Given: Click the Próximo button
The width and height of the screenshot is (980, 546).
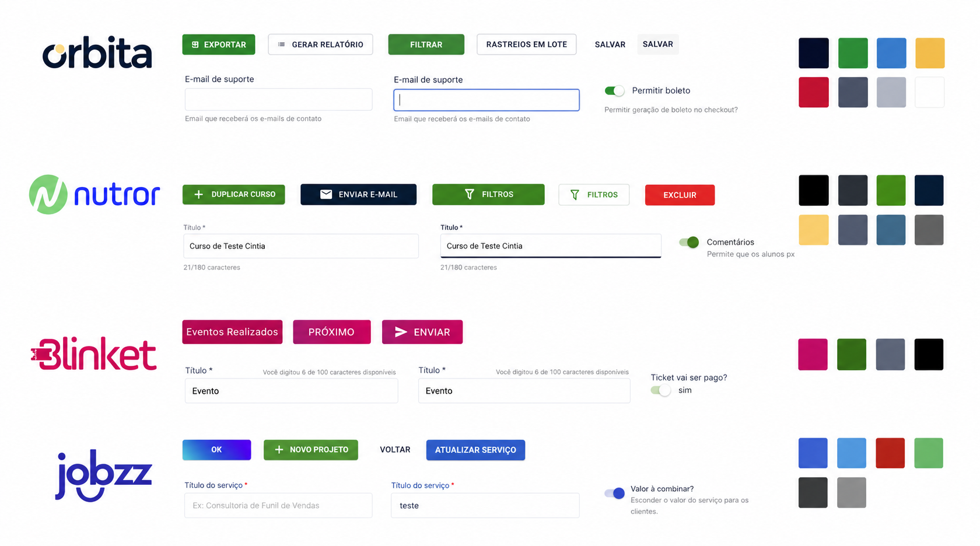Looking at the screenshot, I should tap(331, 332).
